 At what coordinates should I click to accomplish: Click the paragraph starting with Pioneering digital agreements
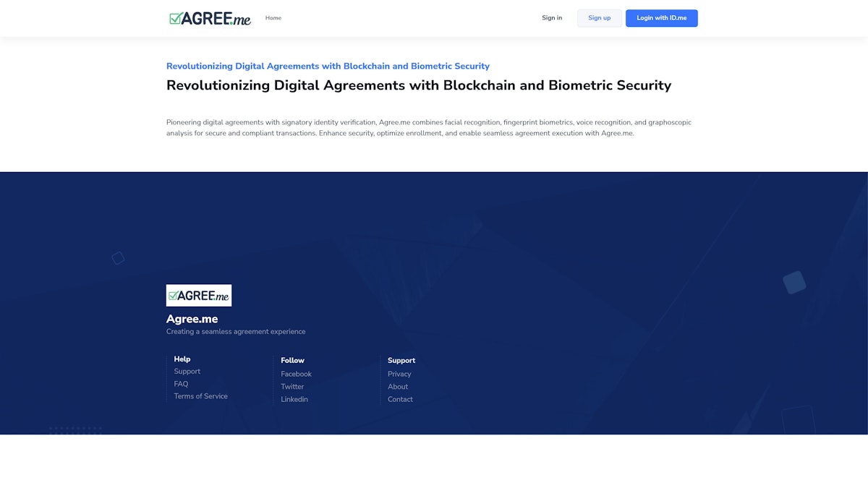[x=429, y=128]
